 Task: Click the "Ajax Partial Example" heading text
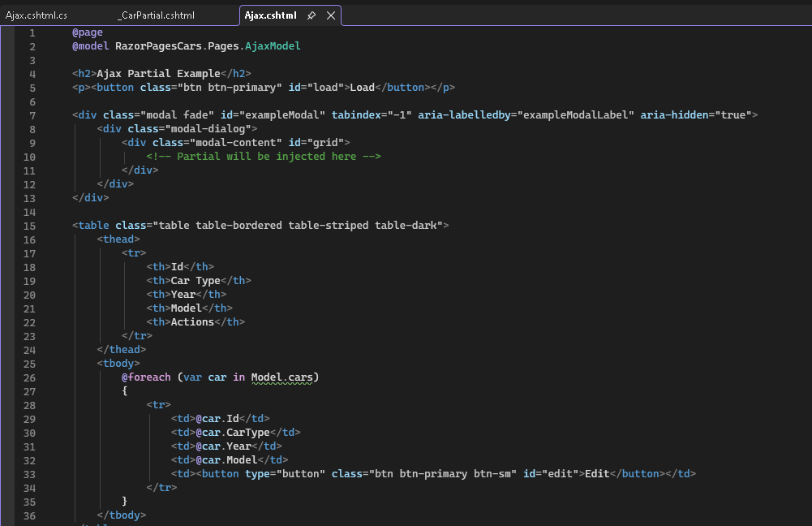click(x=159, y=74)
